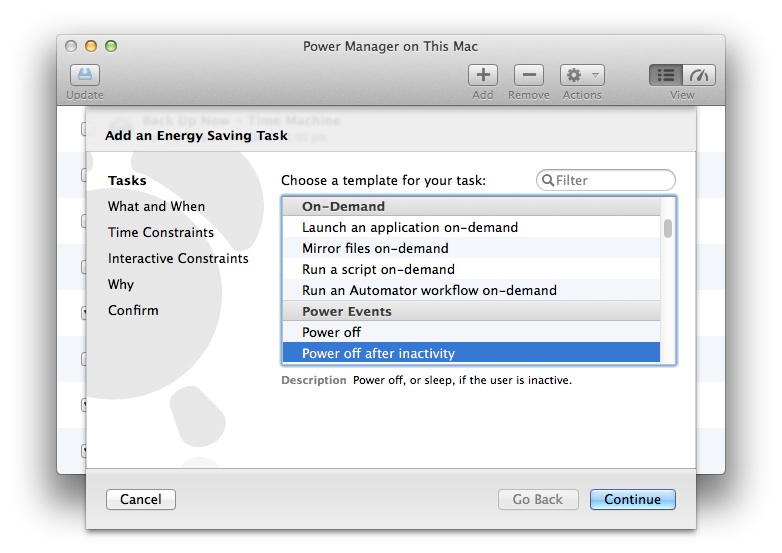Select the What and When step
This screenshot has width=782, height=553.
156,206
